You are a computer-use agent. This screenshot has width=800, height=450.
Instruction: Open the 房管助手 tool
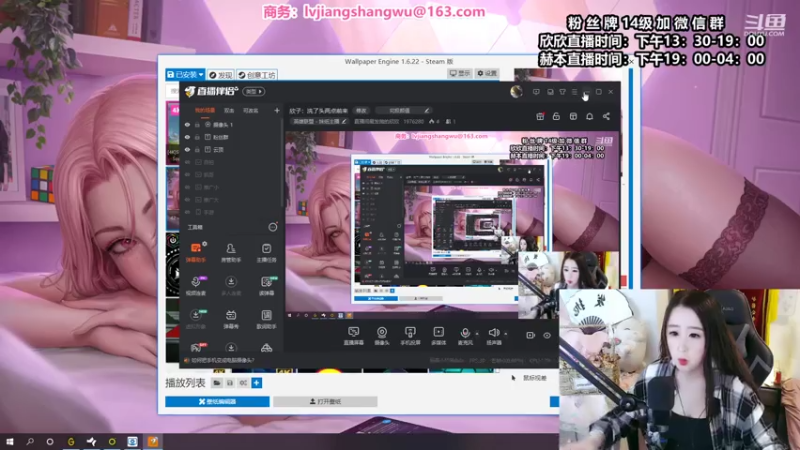[231, 252]
